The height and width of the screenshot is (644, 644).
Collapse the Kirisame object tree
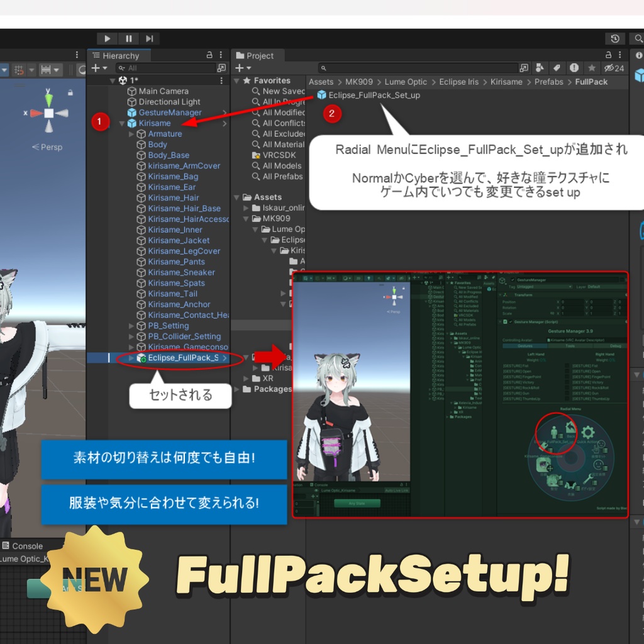click(122, 123)
